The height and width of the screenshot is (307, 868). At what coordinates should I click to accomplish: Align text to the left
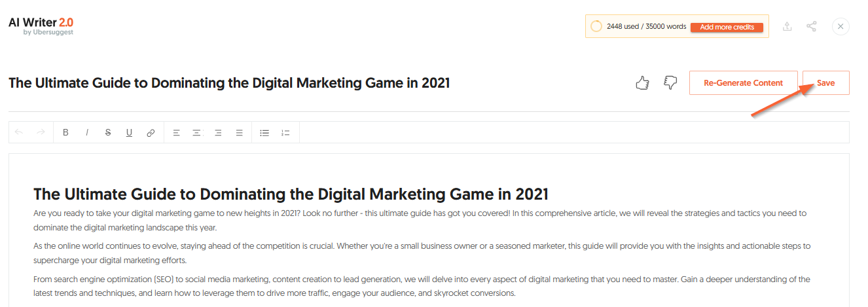176,132
